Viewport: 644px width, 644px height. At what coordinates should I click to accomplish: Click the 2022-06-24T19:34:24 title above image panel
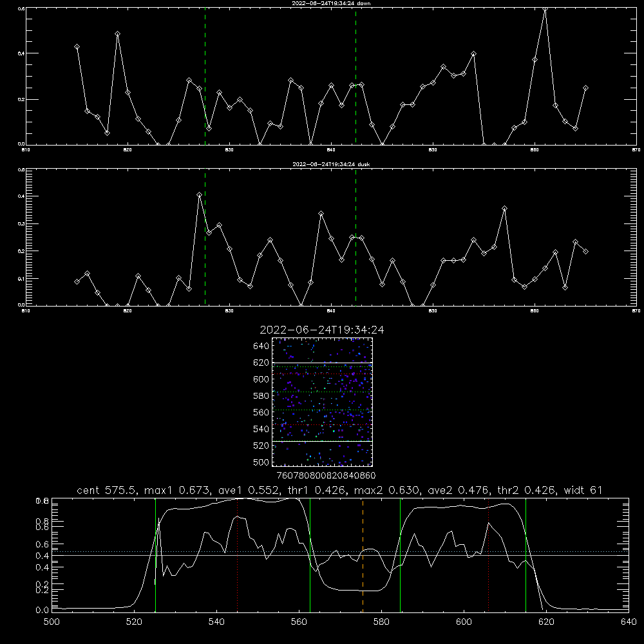coord(322,330)
